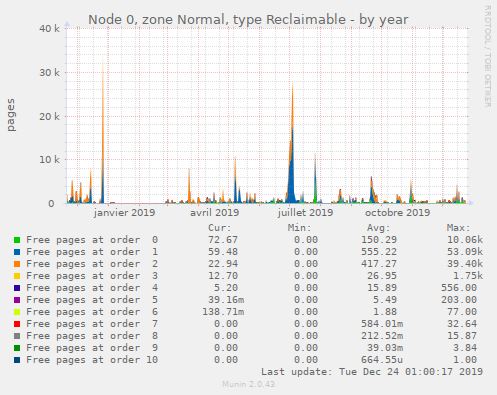Click the magenta order 5 legend swatch

(17, 300)
